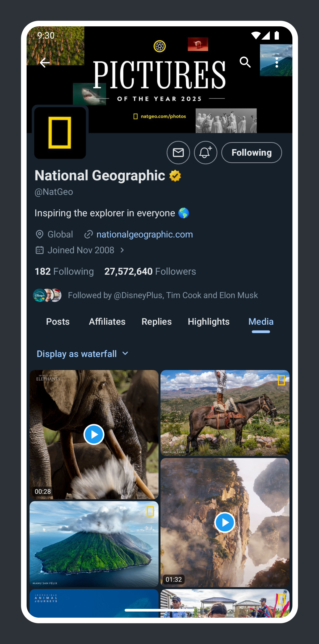View the 182 Following list
Screen dimensions: 319x644
pos(64,271)
